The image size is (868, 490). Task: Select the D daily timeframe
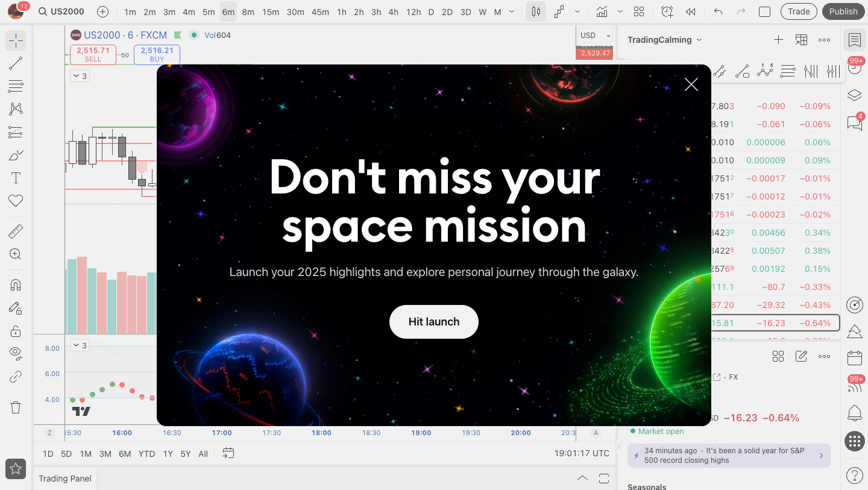431,11
